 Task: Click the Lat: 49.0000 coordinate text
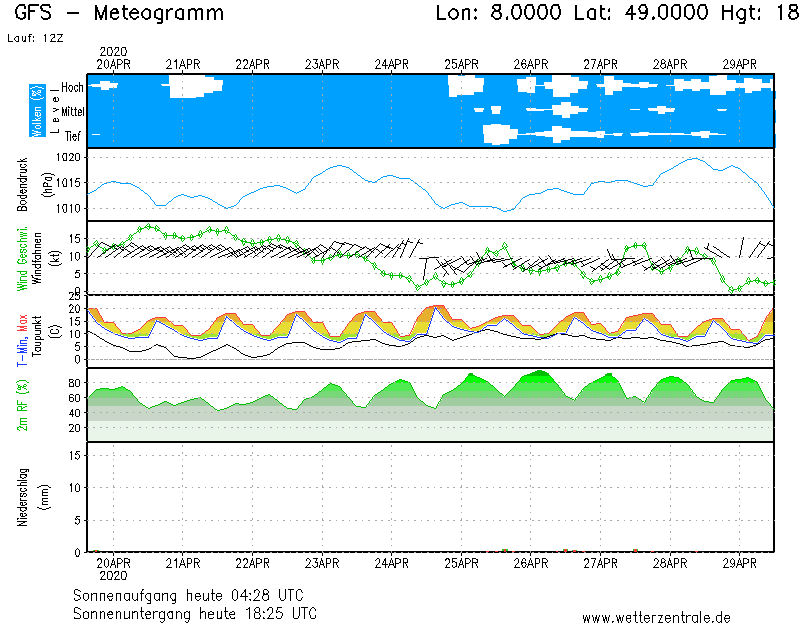coord(641,12)
